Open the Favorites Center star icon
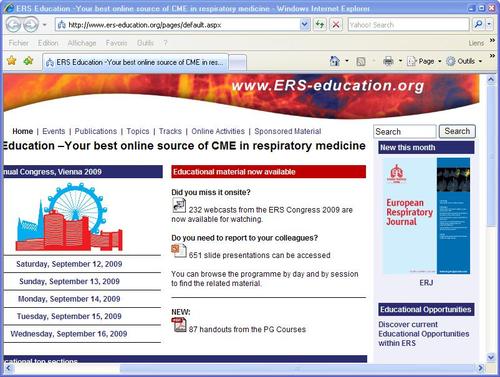The image size is (500, 377). tap(12, 61)
